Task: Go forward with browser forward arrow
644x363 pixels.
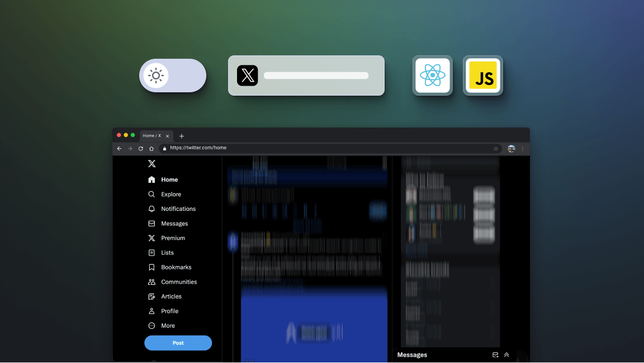Action: (x=130, y=148)
